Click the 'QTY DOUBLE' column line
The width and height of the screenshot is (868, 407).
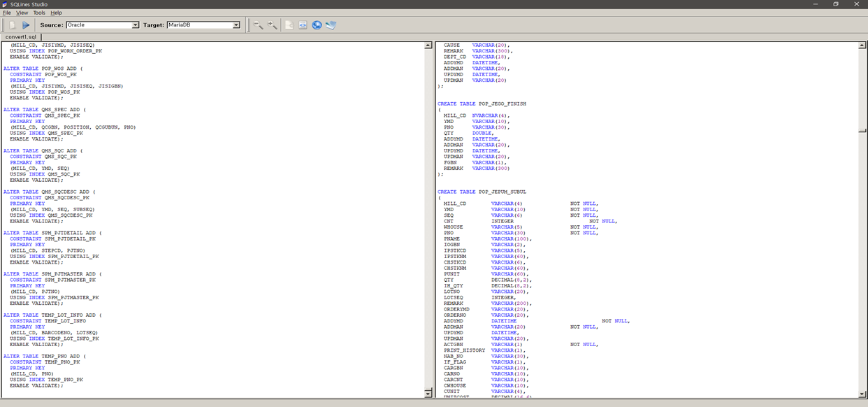point(469,133)
